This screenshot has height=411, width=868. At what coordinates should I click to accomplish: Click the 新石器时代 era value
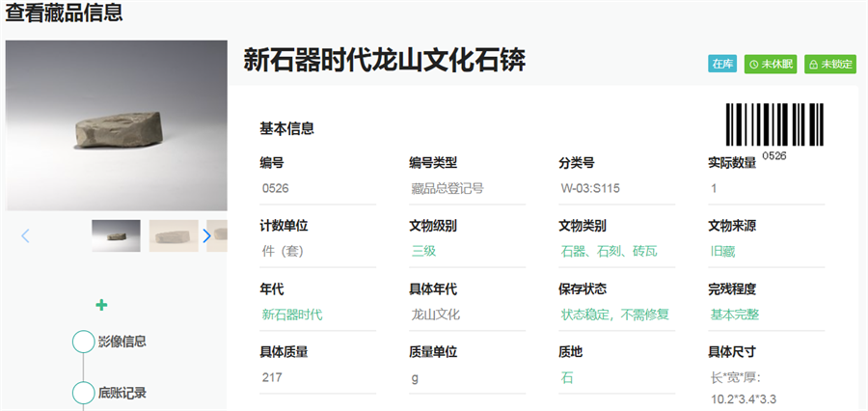292,315
